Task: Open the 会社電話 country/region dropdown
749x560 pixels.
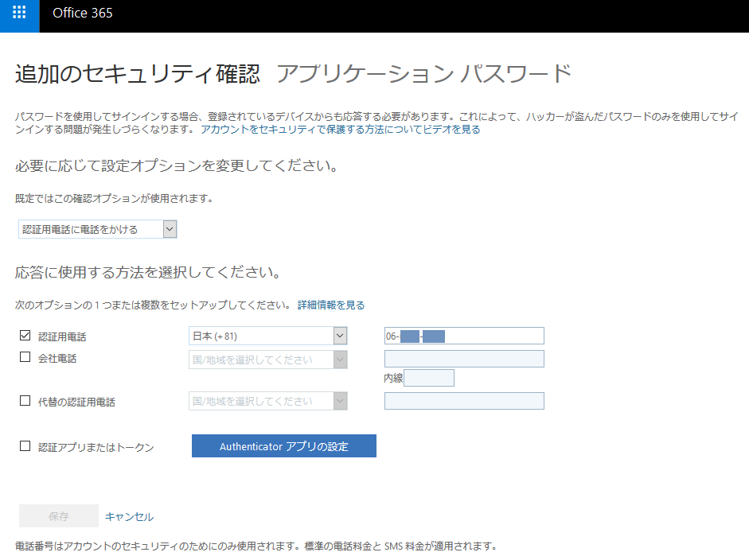Action: click(x=268, y=360)
